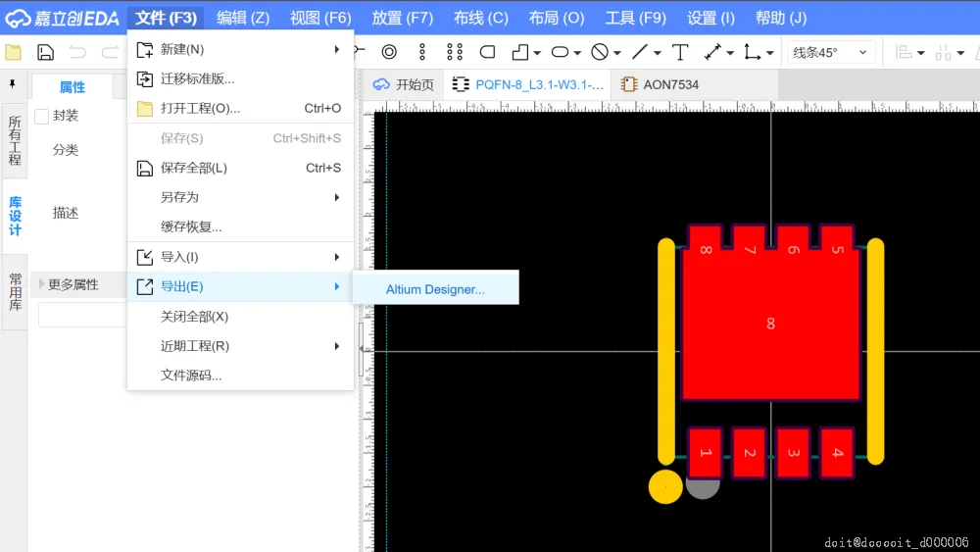This screenshot has width=980, height=552.
Task: Choose 打开工程(O)... menu entry
Action: (x=241, y=108)
